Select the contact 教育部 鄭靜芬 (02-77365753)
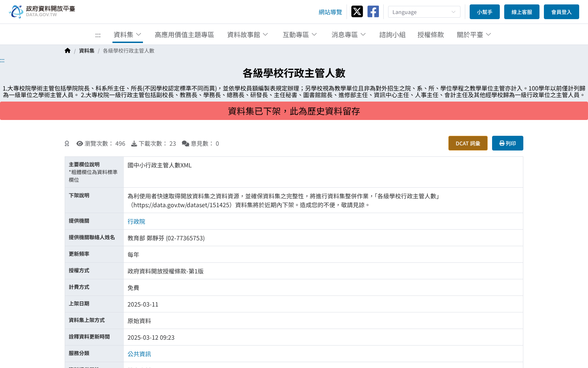 [x=166, y=238]
